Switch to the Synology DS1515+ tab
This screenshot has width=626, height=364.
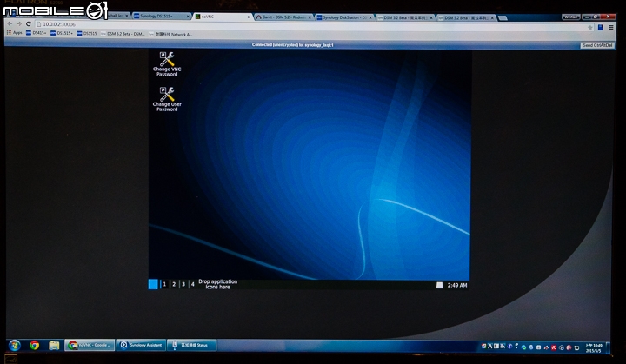click(x=162, y=17)
